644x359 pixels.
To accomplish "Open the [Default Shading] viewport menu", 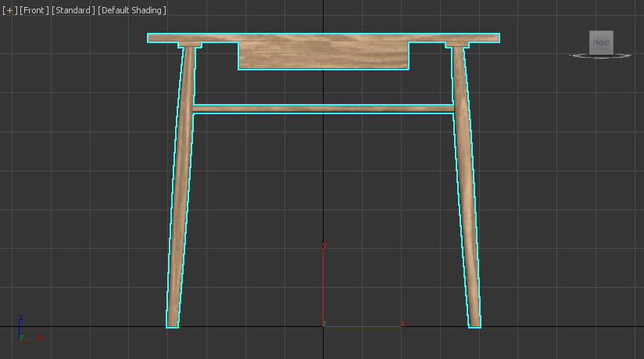I will click(x=132, y=10).
